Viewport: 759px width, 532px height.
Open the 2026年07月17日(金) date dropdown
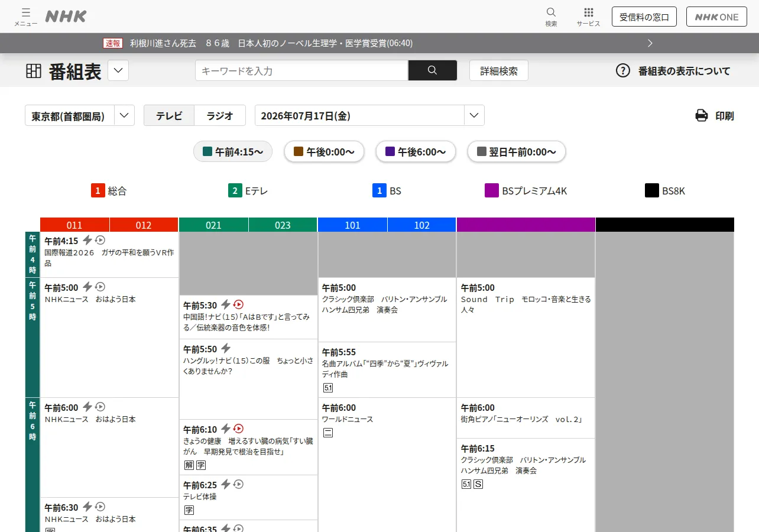(x=369, y=115)
